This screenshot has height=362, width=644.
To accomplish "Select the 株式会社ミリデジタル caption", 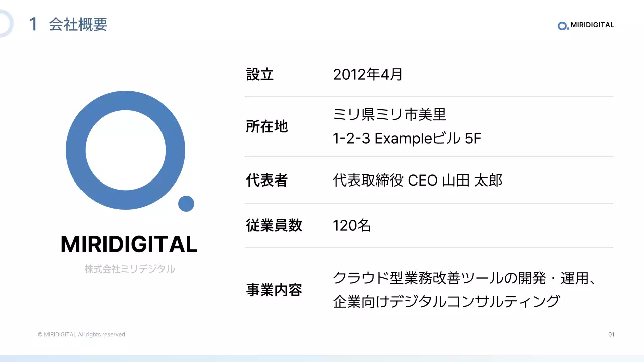I will click(x=129, y=269).
